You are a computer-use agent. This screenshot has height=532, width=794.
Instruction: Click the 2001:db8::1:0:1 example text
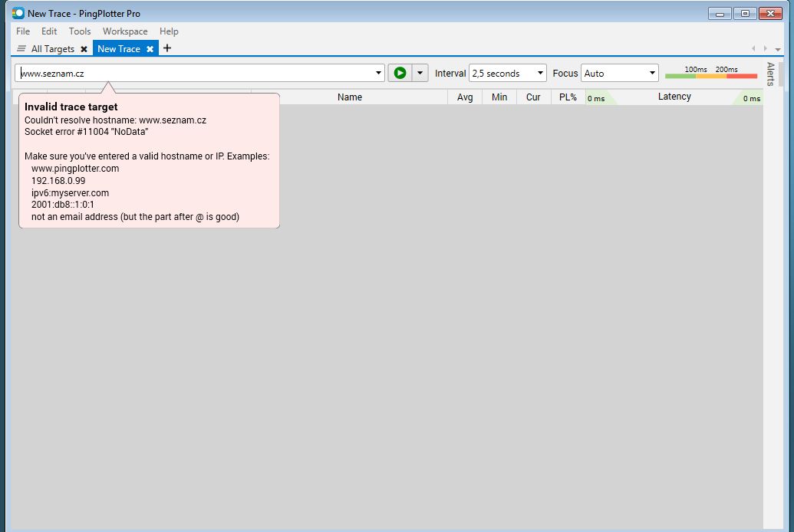63,205
